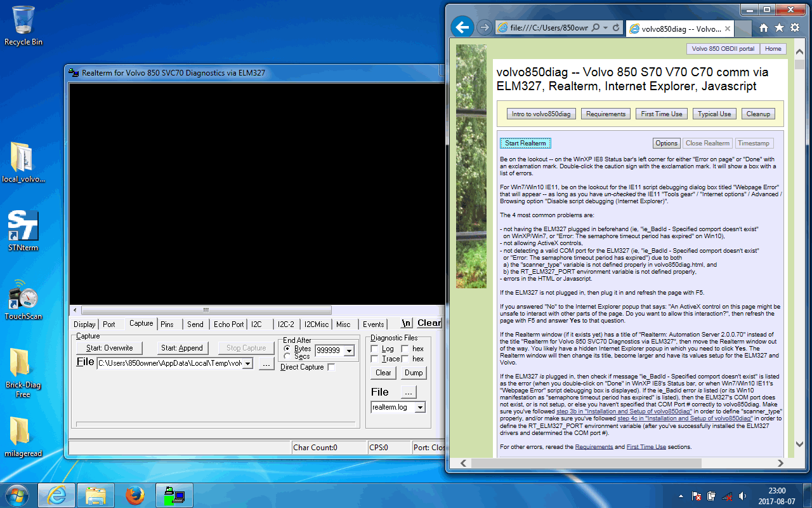Click Internet Explorer in the taskbar

coord(56,495)
